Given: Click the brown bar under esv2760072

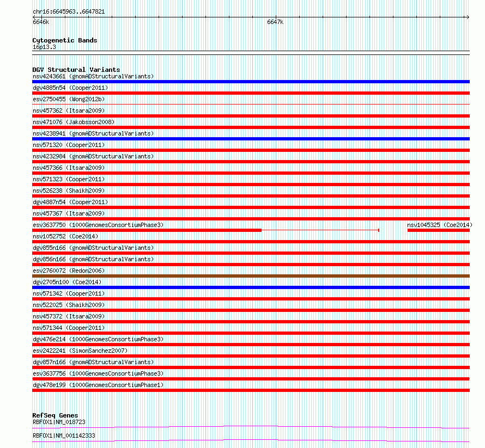Looking at the screenshot, I should pyautogui.click(x=251, y=276).
